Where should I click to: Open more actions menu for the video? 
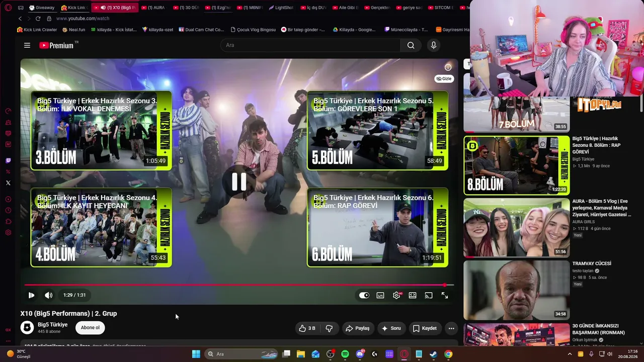(451, 328)
